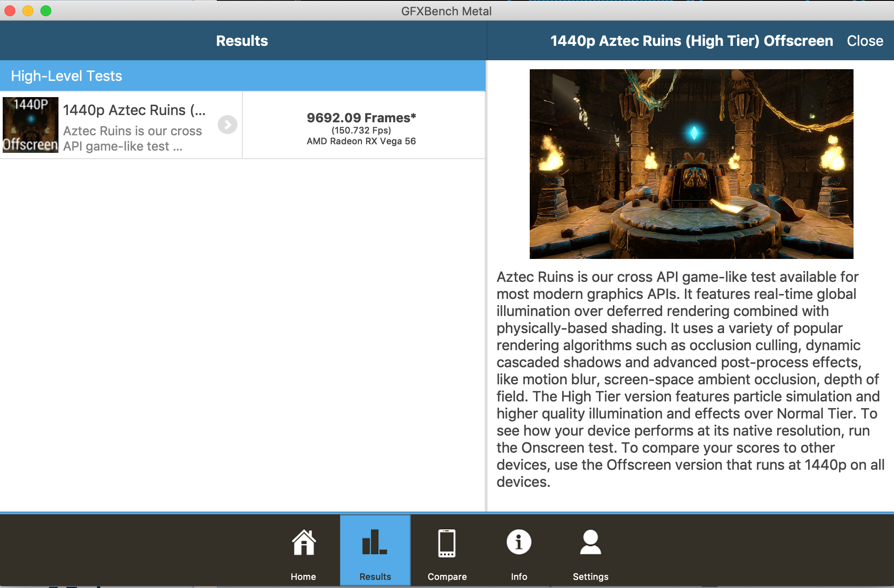Image resolution: width=894 pixels, height=588 pixels.
Task: Open the Compare device icon
Action: point(447,543)
